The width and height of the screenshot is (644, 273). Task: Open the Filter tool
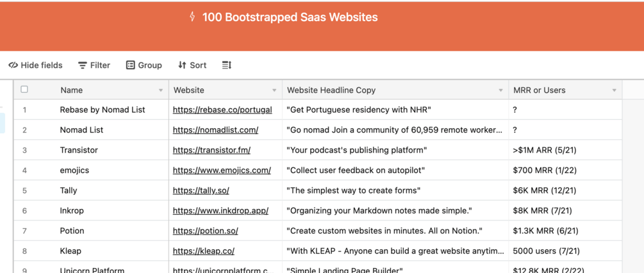point(94,65)
